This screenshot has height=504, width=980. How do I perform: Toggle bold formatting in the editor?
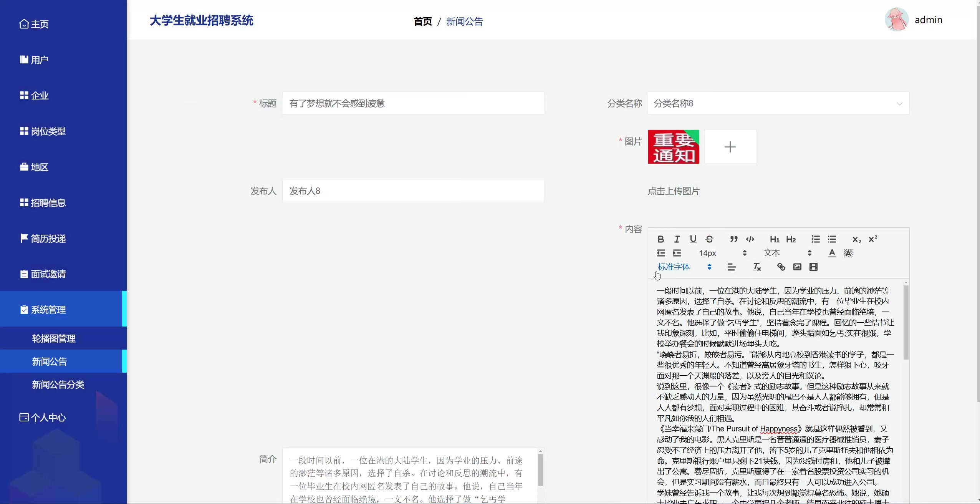pyautogui.click(x=661, y=239)
